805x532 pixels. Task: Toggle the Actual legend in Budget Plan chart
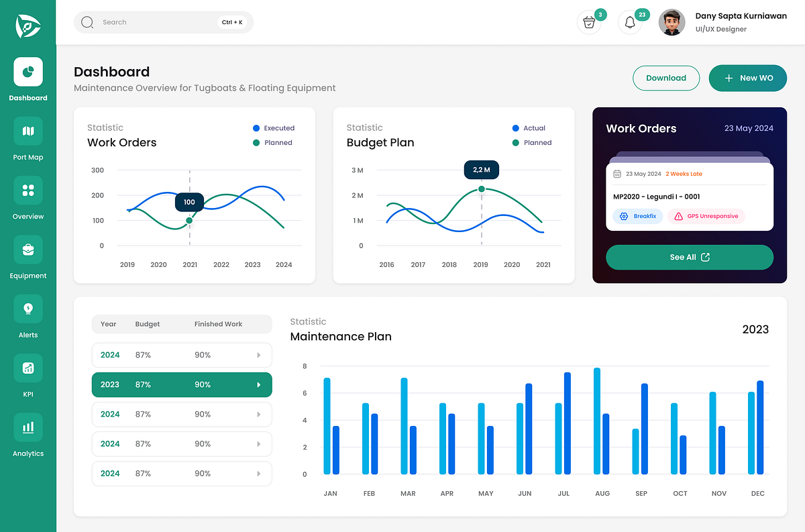pyautogui.click(x=529, y=128)
